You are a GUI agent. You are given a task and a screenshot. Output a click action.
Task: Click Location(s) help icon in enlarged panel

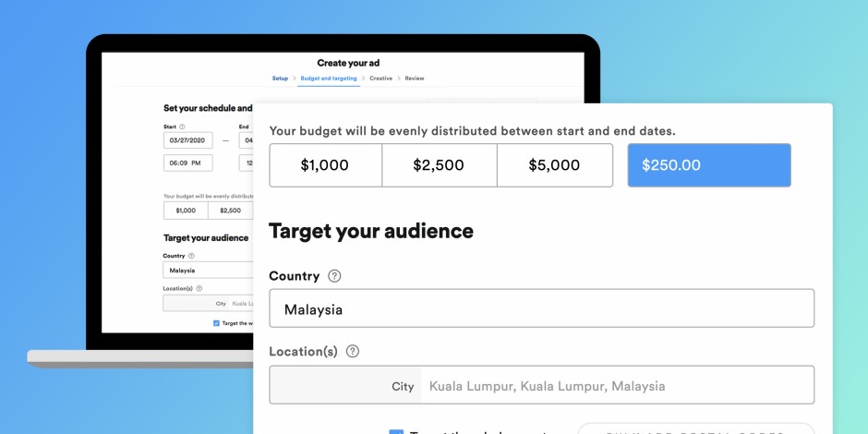[x=352, y=352]
